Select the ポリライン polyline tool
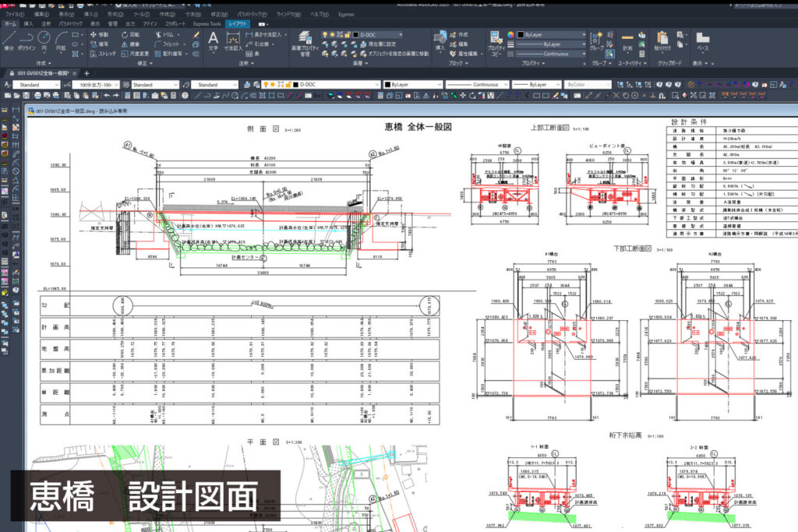The width and height of the screenshot is (798, 532). [x=26, y=41]
